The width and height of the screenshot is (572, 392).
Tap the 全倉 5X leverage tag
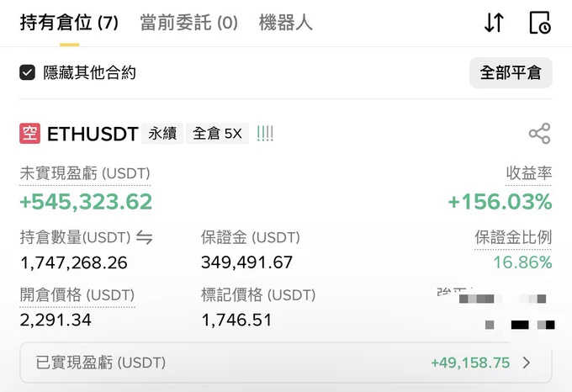(217, 134)
